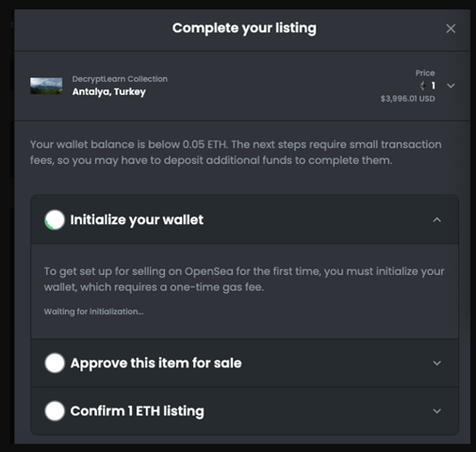This screenshot has height=452, width=476.
Task: Close the Complete your listing dialog
Action: (451, 28)
